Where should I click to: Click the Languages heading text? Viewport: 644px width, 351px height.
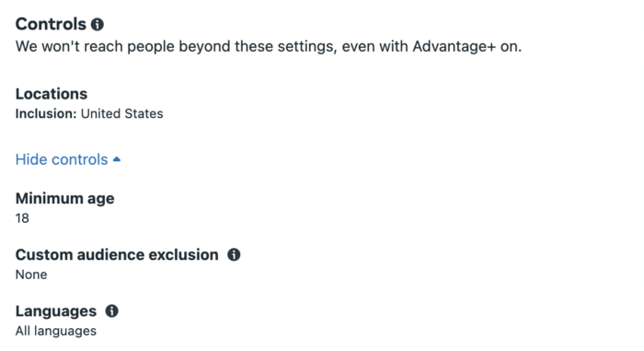(56, 311)
